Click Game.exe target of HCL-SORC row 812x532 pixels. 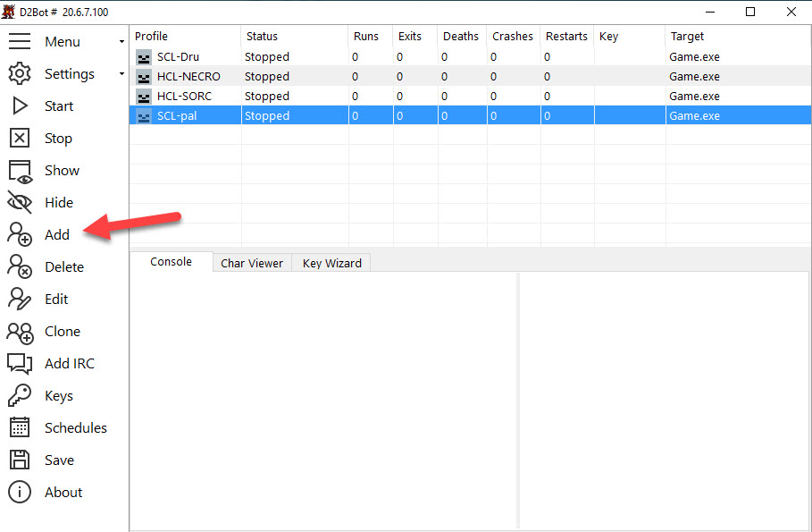pyautogui.click(x=694, y=97)
